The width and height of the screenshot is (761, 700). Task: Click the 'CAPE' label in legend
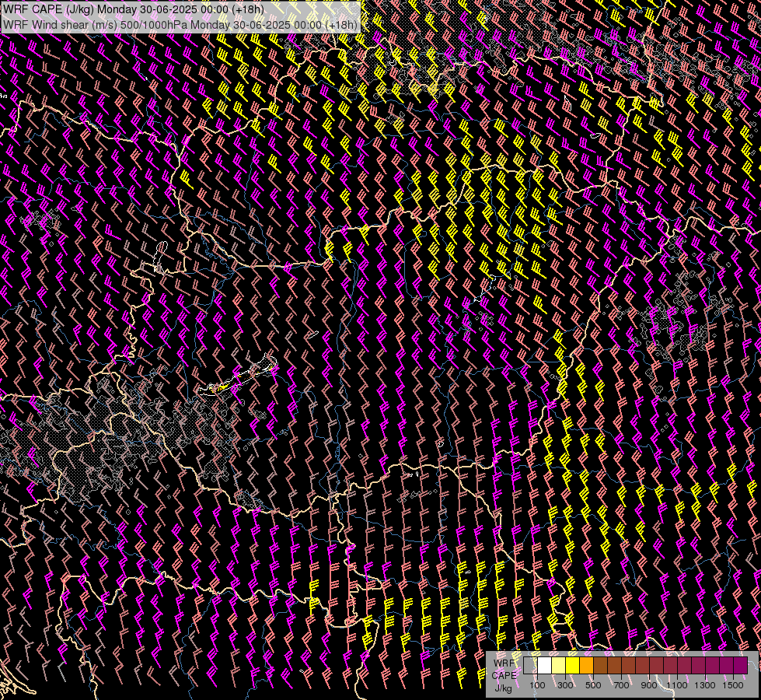pos(504,676)
